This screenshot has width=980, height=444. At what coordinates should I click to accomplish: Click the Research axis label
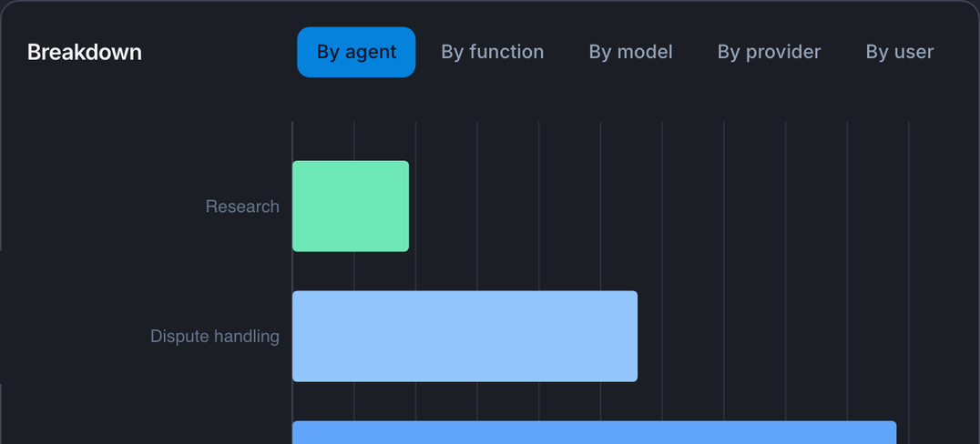pos(242,206)
